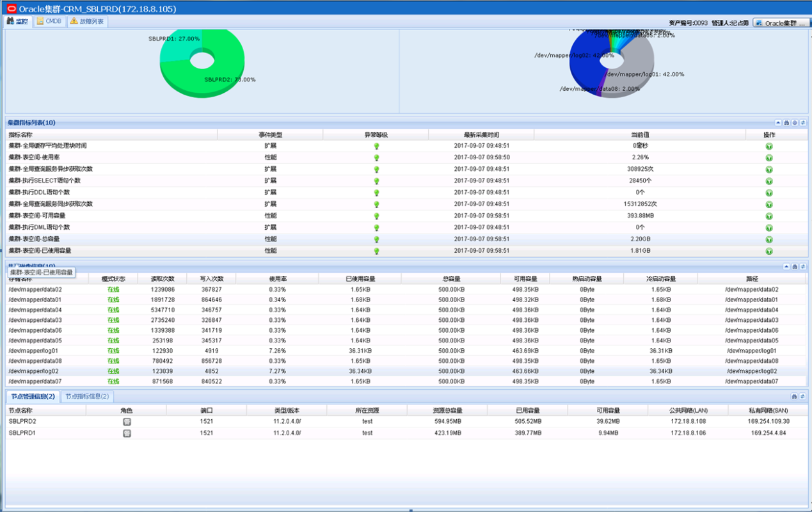Click write count 864646

(212, 300)
